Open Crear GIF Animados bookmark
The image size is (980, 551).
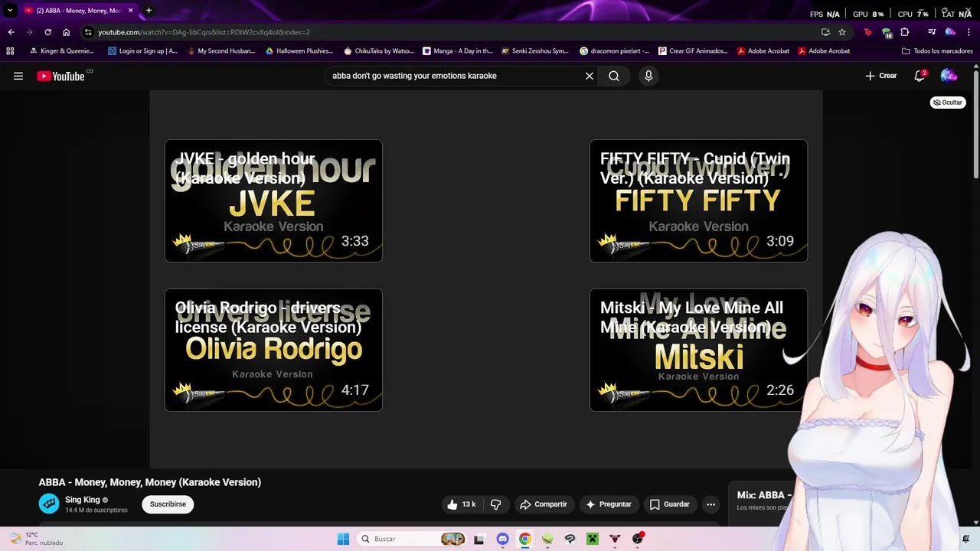click(x=694, y=51)
